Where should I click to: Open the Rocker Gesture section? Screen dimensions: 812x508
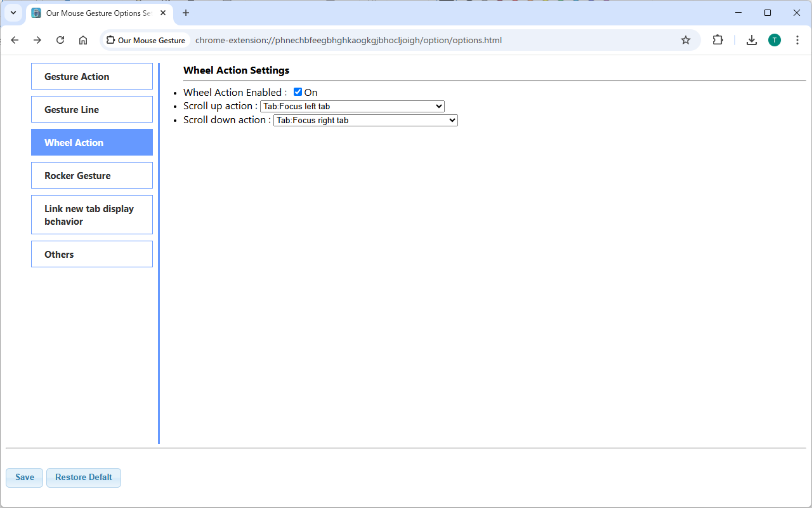92,175
